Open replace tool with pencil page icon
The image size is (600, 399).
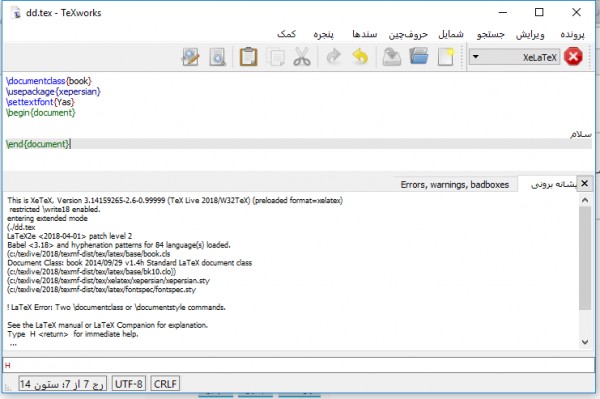(191, 57)
